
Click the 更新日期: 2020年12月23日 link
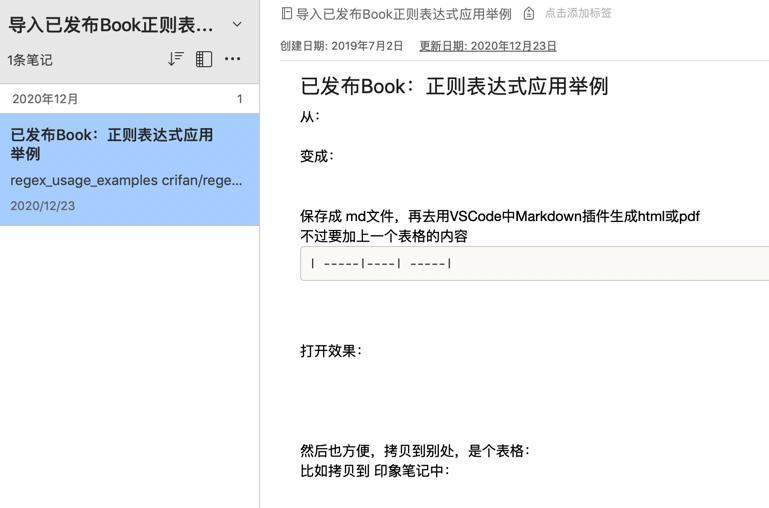point(487,46)
